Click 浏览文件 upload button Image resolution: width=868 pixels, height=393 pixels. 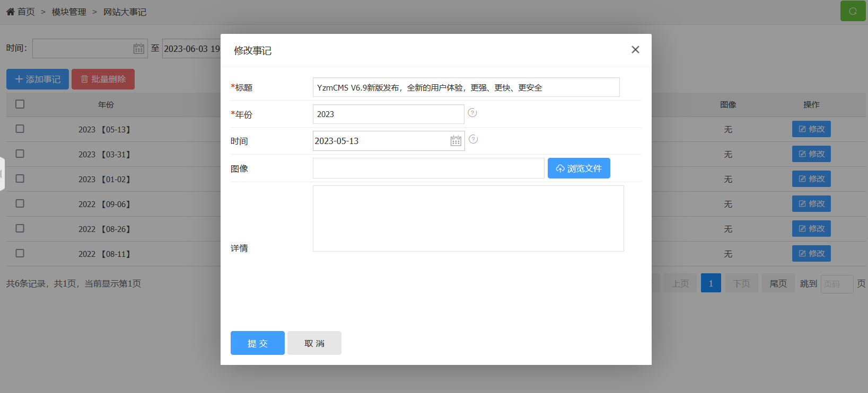(578, 168)
